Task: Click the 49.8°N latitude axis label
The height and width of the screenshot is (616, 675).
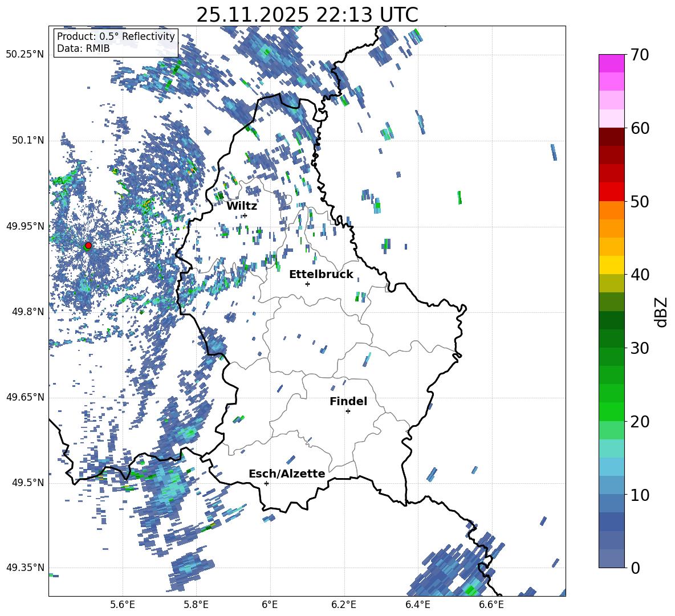Action: click(x=27, y=312)
